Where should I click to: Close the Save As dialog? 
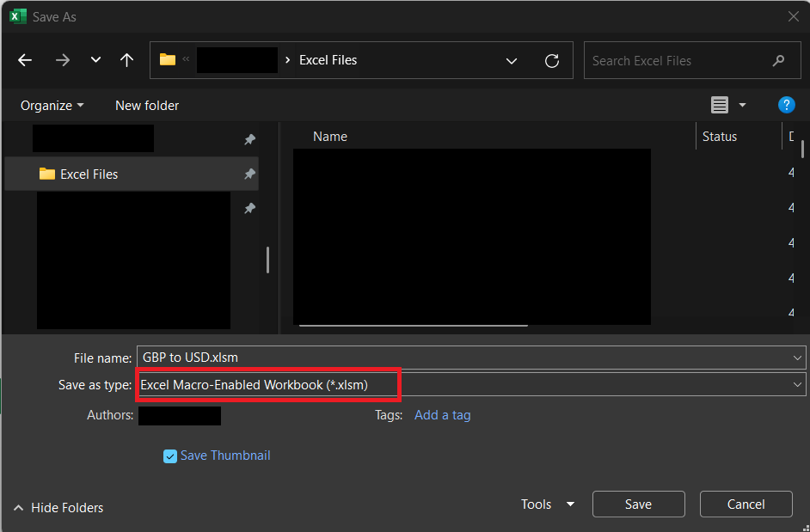click(x=794, y=16)
